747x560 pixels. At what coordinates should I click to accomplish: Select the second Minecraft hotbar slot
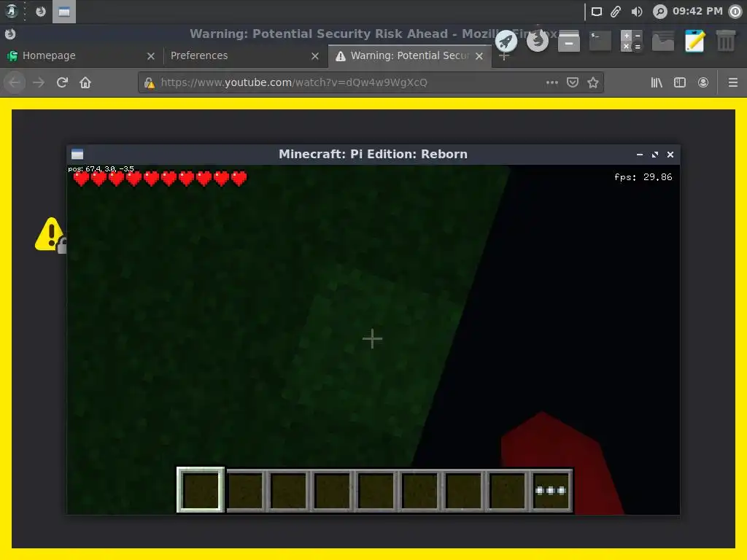(245, 491)
